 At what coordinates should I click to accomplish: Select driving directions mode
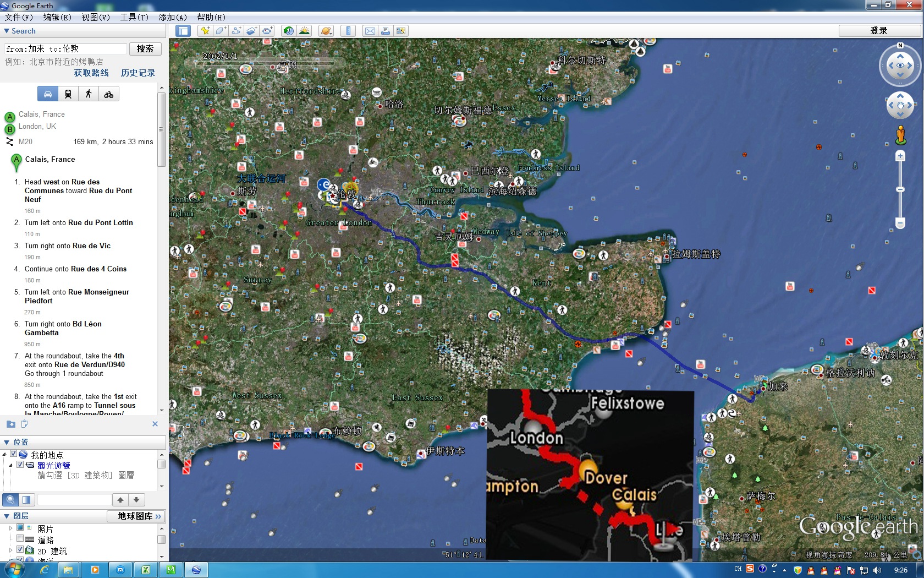pos(48,94)
